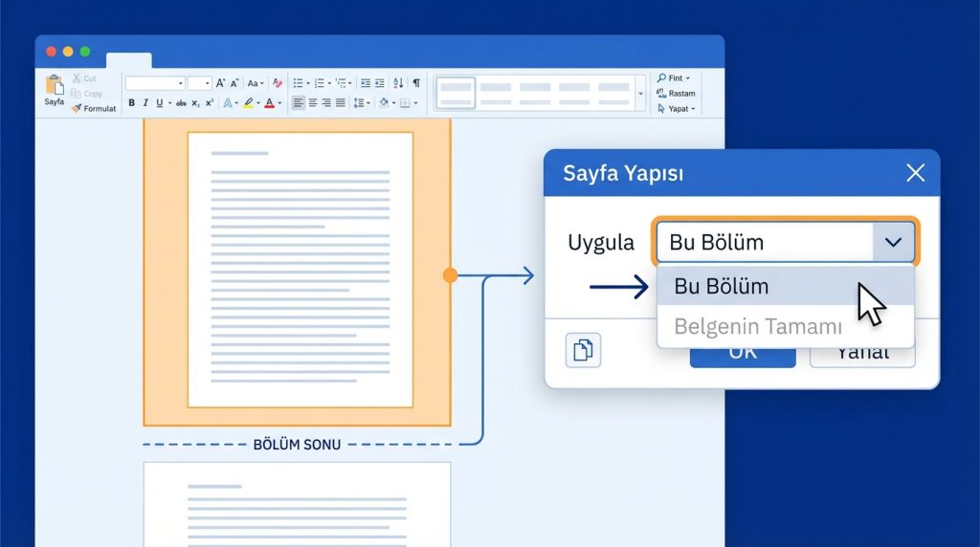Click the Copy command in the ribbon
The width and height of the screenshot is (980, 547).
pyautogui.click(x=86, y=94)
